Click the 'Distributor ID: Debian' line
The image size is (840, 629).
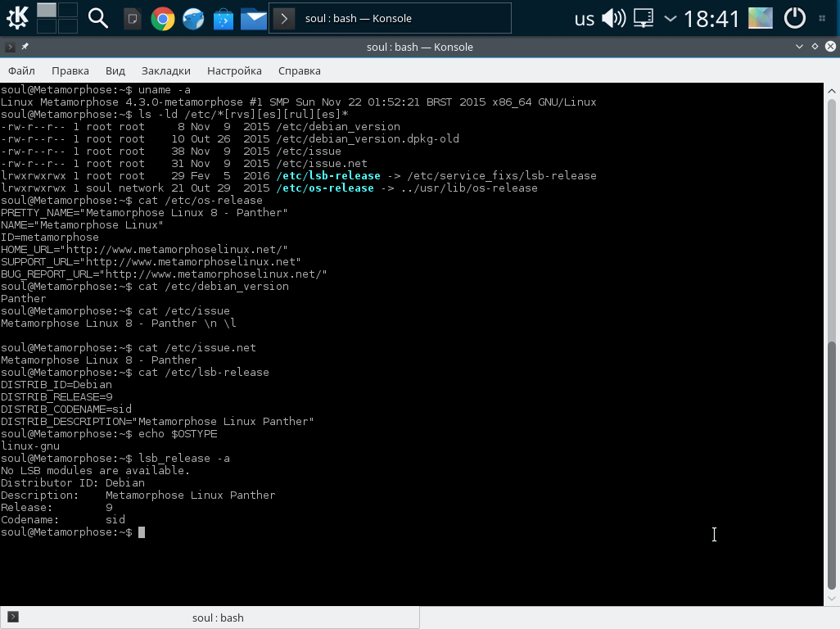(73, 482)
